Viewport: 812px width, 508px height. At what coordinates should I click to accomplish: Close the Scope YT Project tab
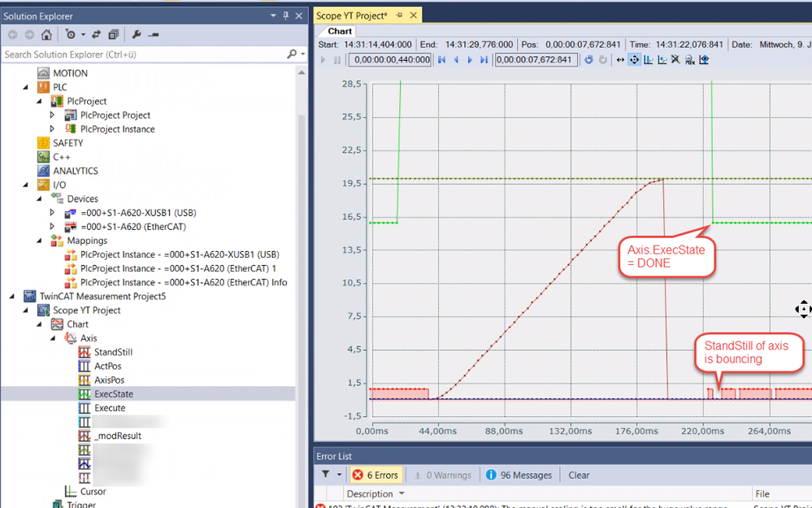click(413, 16)
